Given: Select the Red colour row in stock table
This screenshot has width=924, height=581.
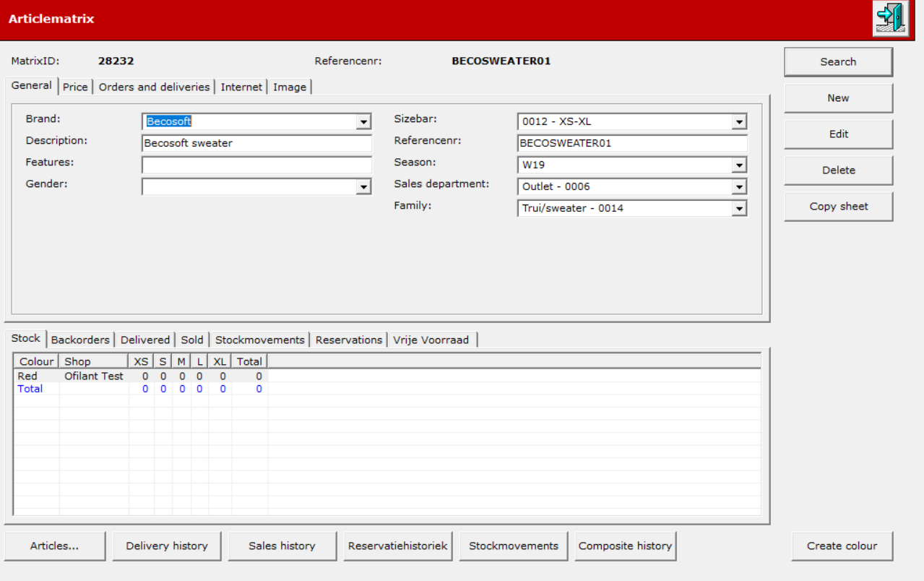Looking at the screenshot, I should (141, 376).
